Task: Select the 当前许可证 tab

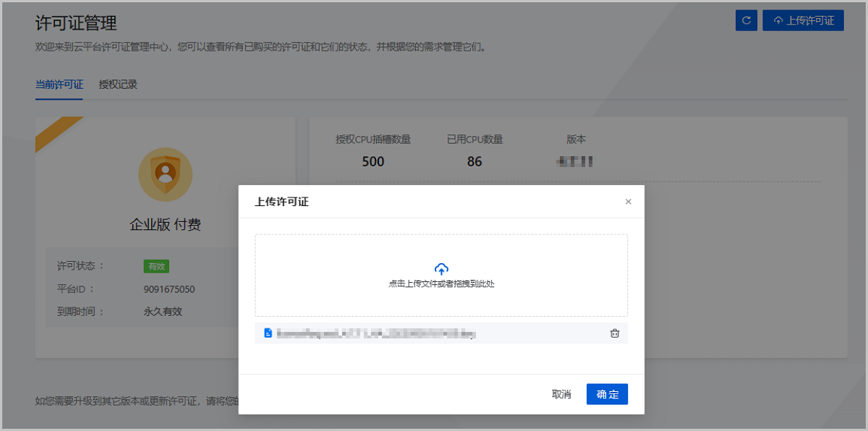Action: click(59, 85)
